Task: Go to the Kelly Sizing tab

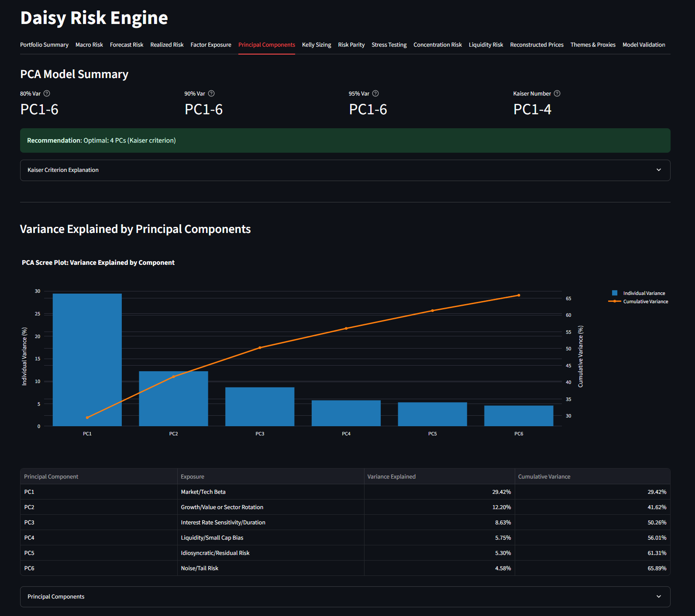Action: 317,45
